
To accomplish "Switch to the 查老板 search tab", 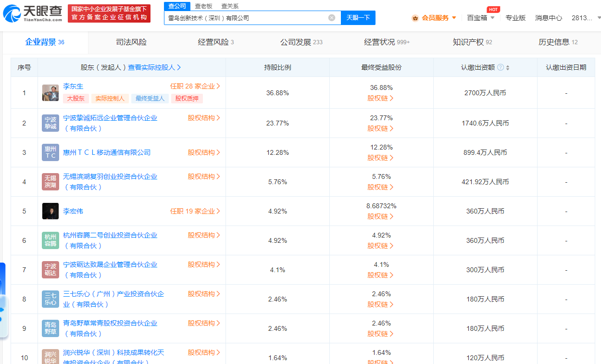I will [203, 6].
